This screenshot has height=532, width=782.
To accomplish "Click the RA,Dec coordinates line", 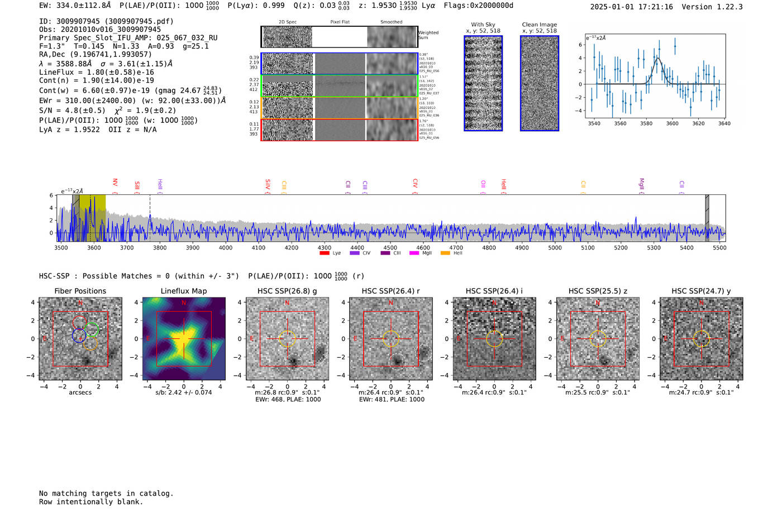I will pyautogui.click(x=96, y=54).
